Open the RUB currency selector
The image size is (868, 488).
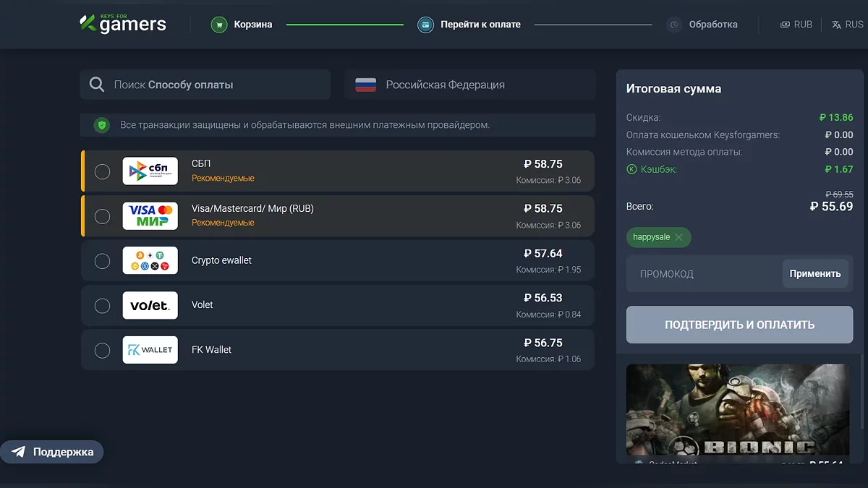(x=796, y=25)
